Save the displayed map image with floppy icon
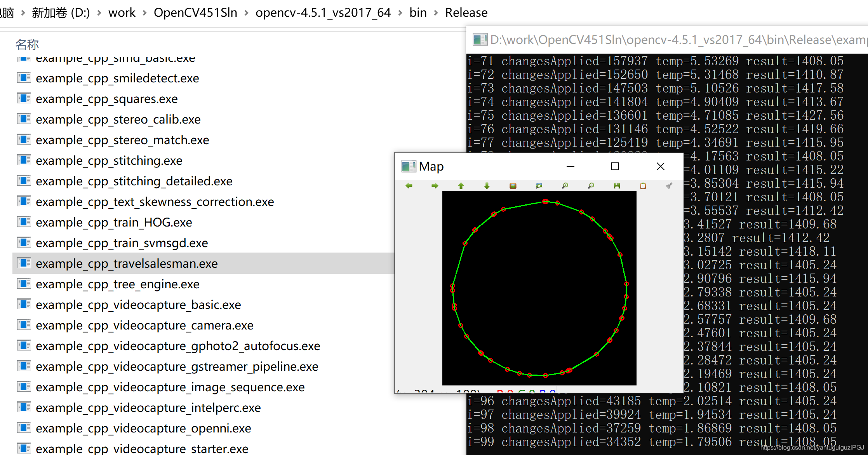 [x=616, y=186]
